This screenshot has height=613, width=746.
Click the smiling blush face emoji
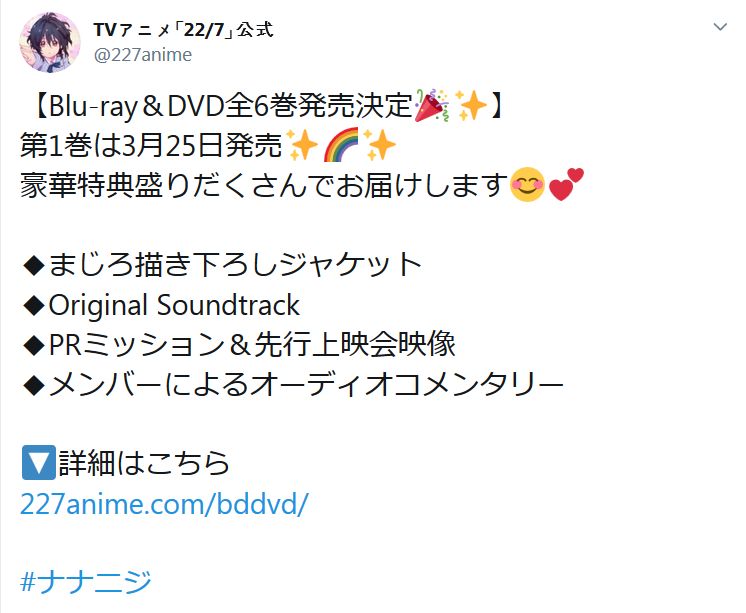pyautogui.click(x=527, y=184)
